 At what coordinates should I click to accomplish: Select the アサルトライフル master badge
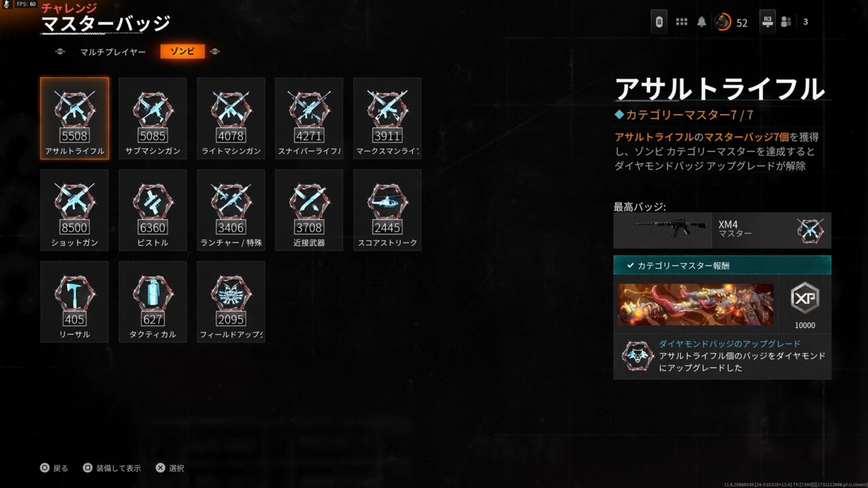[x=75, y=119]
